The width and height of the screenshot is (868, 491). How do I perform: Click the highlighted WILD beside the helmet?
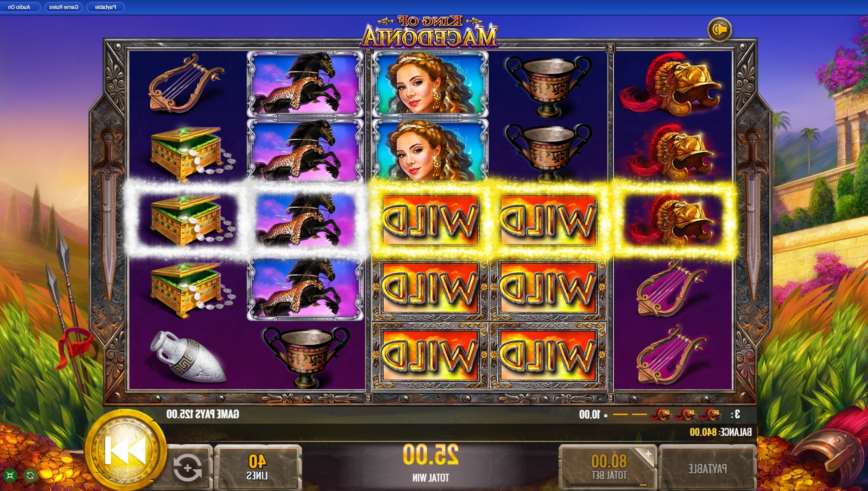pos(548,220)
